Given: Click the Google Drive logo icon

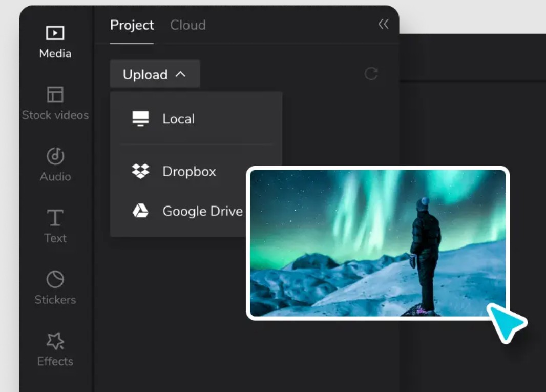Looking at the screenshot, I should [x=140, y=211].
